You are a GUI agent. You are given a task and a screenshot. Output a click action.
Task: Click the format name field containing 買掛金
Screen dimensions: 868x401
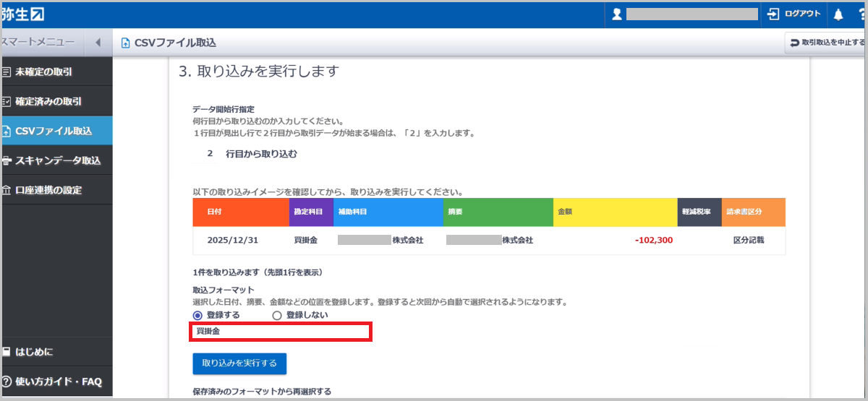[281, 332]
